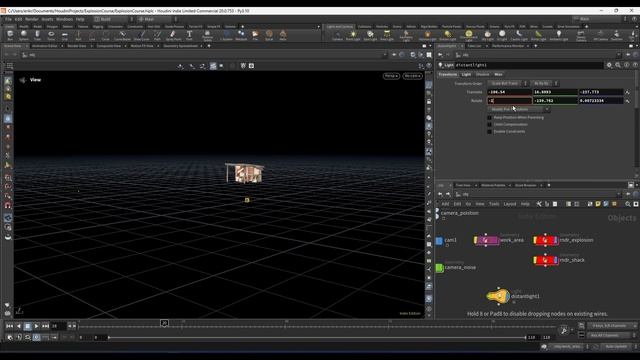Viewport: 640px width, 360px height.
Task: Toggle Child Compensation checkbox
Action: tap(489, 124)
